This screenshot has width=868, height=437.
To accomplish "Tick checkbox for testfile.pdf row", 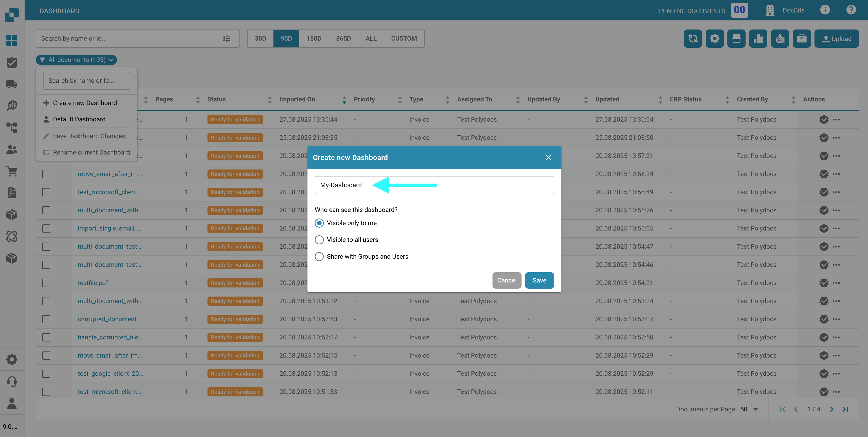I will pos(46,283).
